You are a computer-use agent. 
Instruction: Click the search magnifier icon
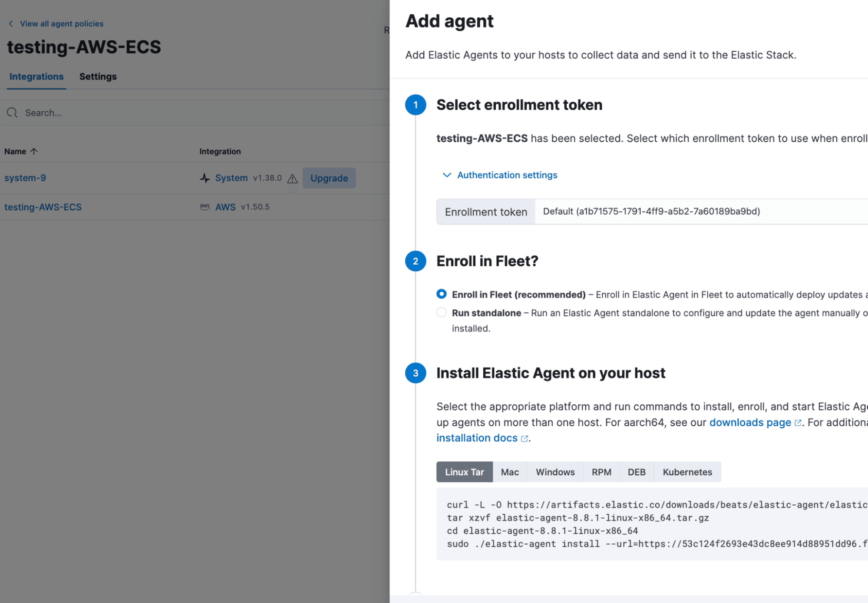(x=13, y=113)
